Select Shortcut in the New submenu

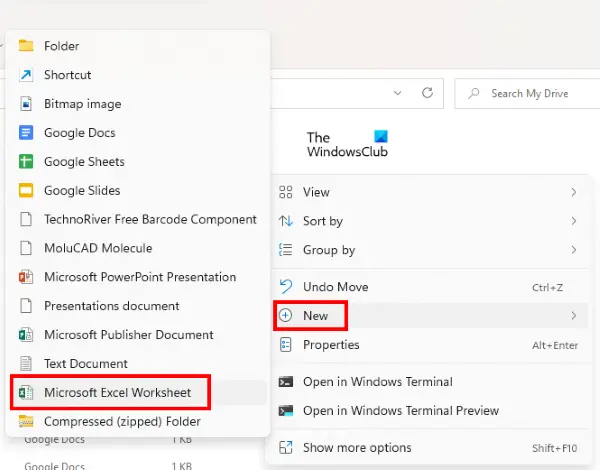[x=138, y=75]
